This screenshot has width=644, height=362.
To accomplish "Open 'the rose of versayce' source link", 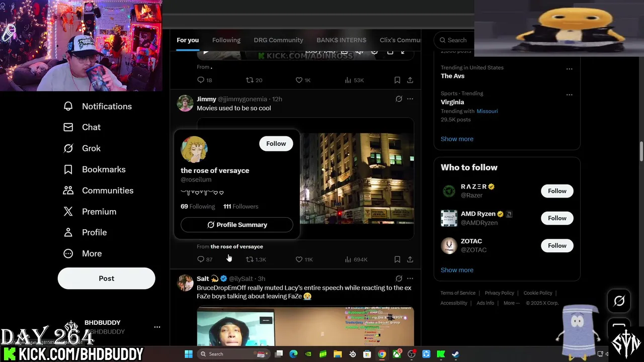I will (x=236, y=246).
